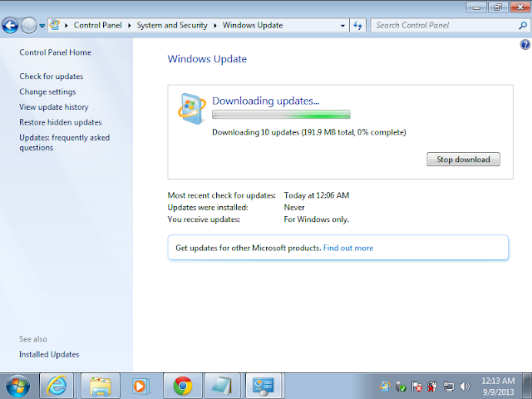Open the address bar history dropdown
Image resolution: width=532 pixels, height=399 pixels.
pos(342,26)
